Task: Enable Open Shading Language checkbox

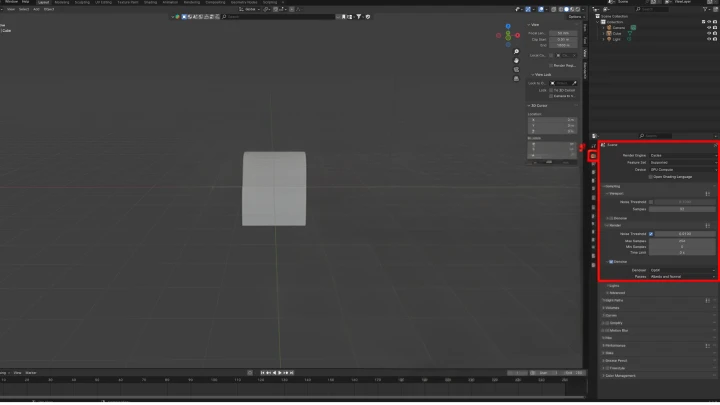Action: coord(651,177)
